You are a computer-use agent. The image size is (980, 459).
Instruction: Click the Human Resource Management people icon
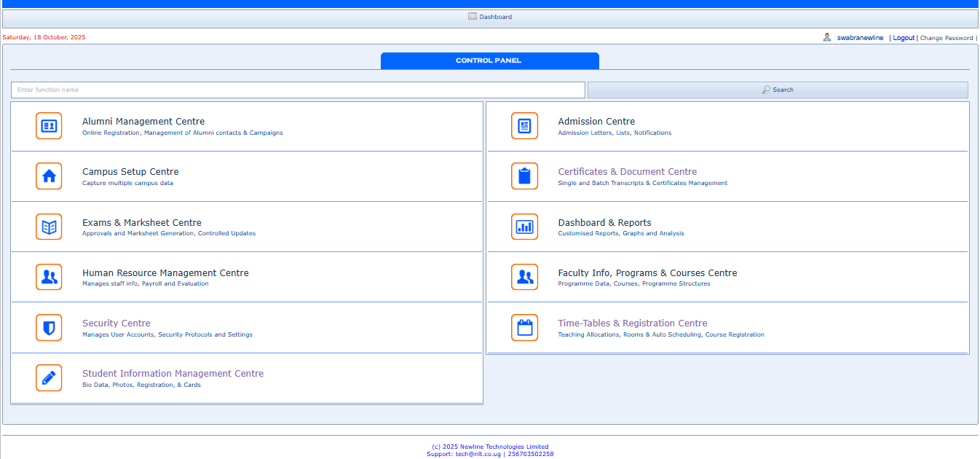coord(49,277)
